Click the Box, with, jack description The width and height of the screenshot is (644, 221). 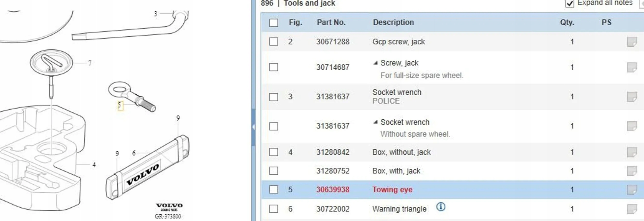(396, 171)
